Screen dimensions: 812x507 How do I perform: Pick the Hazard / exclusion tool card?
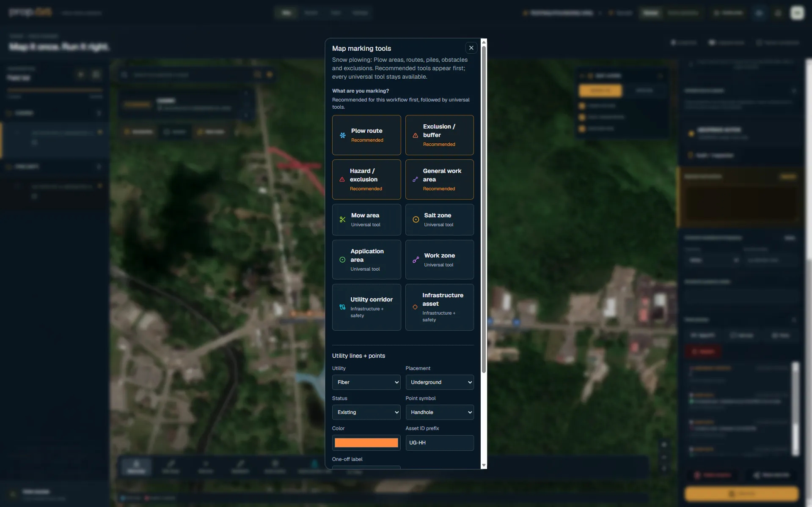click(366, 179)
